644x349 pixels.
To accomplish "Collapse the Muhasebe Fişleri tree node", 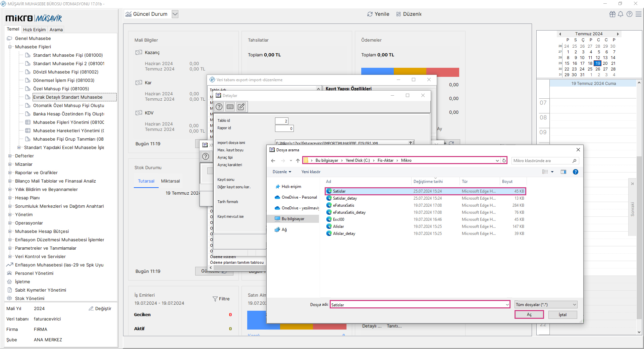I will tap(10, 47).
